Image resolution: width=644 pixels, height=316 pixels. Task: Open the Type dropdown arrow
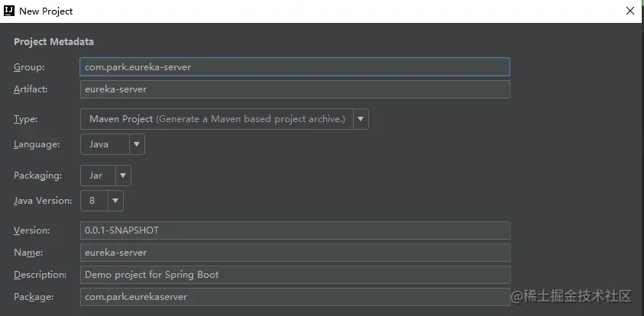[x=361, y=119]
